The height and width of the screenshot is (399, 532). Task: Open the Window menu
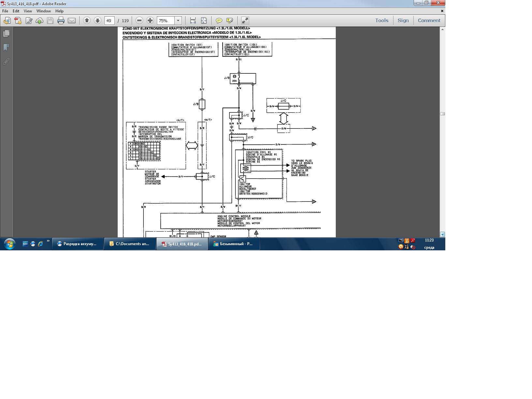pyautogui.click(x=43, y=11)
